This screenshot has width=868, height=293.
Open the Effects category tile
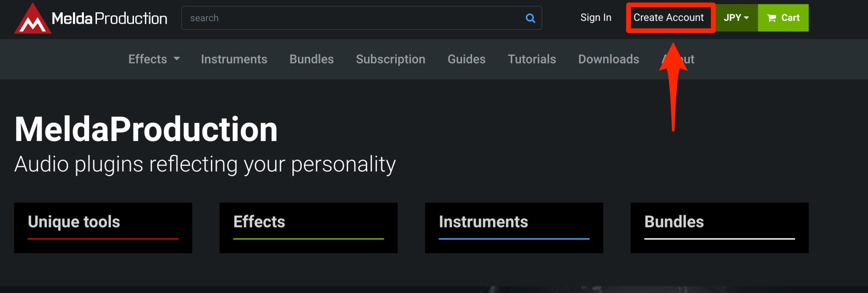tap(308, 227)
